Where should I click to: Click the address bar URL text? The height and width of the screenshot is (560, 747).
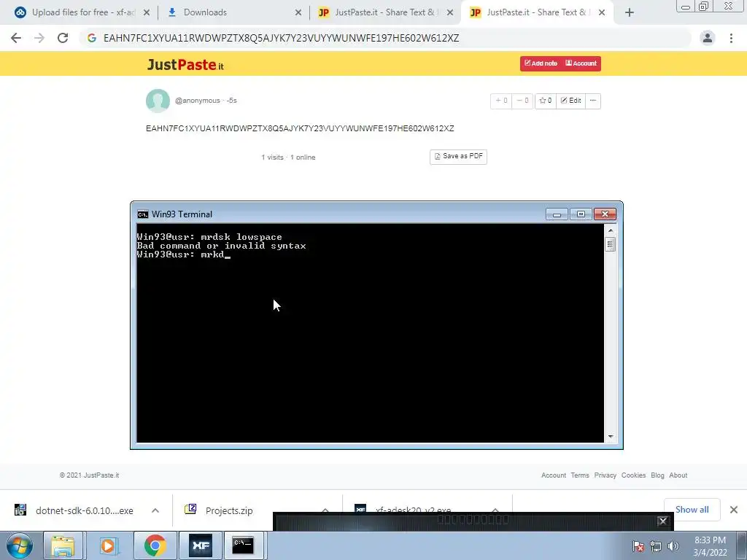point(281,38)
